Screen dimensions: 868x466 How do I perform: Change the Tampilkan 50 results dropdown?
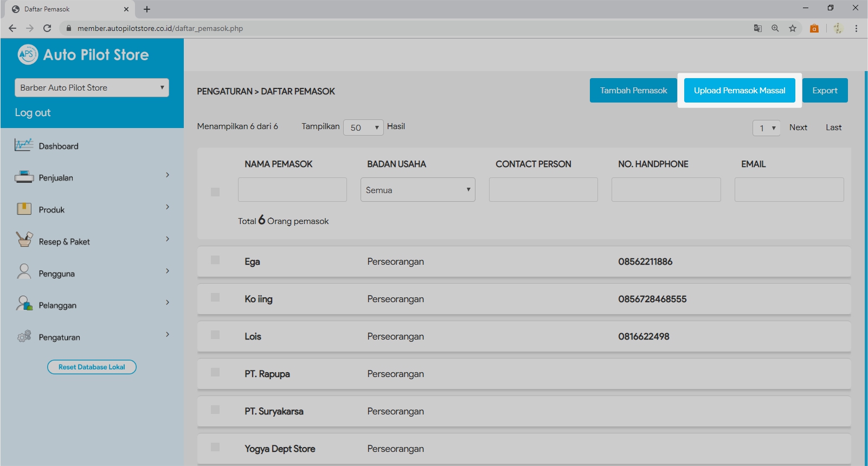click(x=363, y=127)
